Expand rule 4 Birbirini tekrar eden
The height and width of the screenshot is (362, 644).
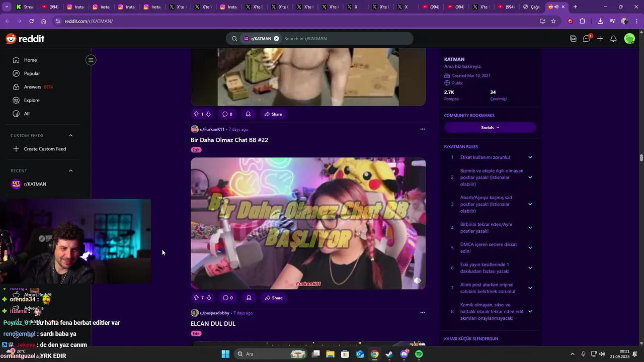coord(530,228)
